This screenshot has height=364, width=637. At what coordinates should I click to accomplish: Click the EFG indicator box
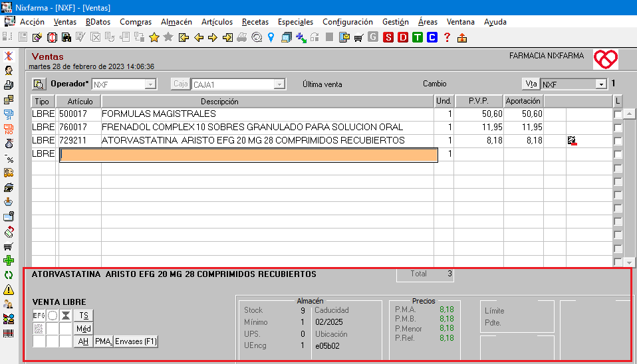point(39,316)
